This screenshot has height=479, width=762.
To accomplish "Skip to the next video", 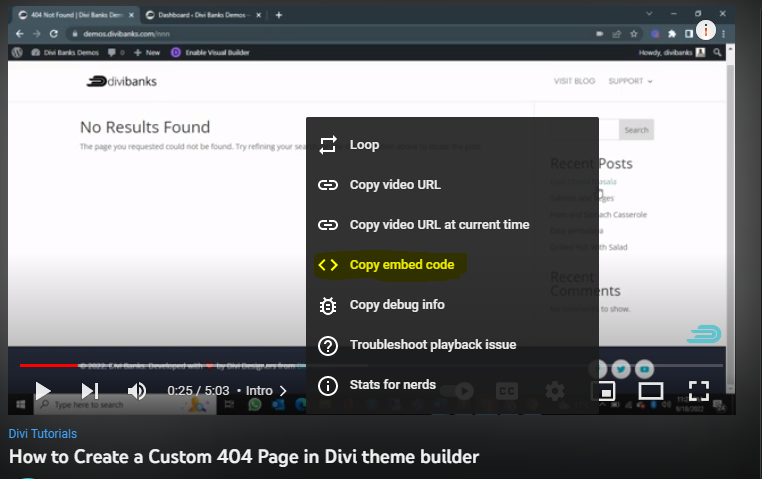I will point(90,391).
